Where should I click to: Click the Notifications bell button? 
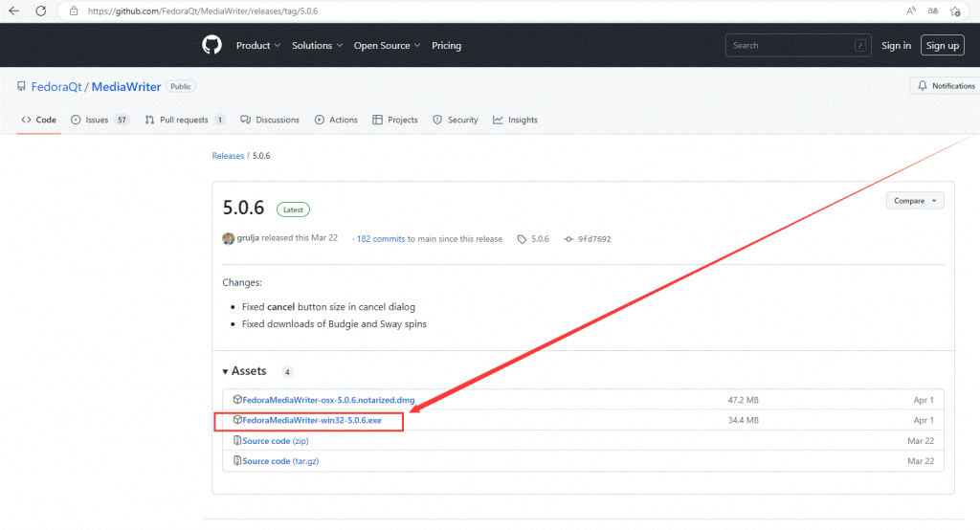click(x=946, y=86)
